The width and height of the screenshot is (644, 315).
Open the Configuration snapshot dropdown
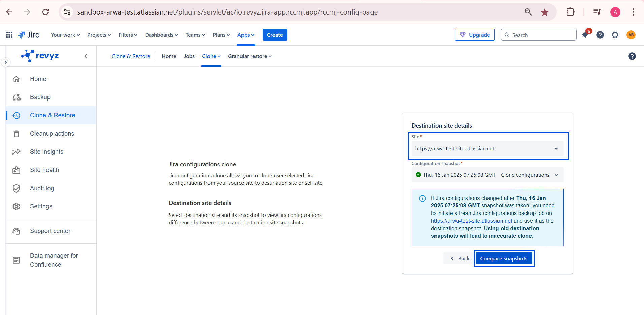pyautogui.click(x=487, y=175)
